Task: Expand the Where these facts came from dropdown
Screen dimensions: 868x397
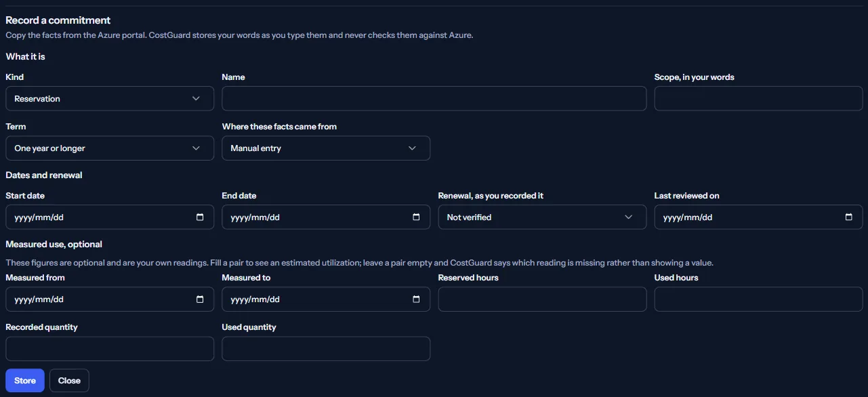Action: pos(326,148)
